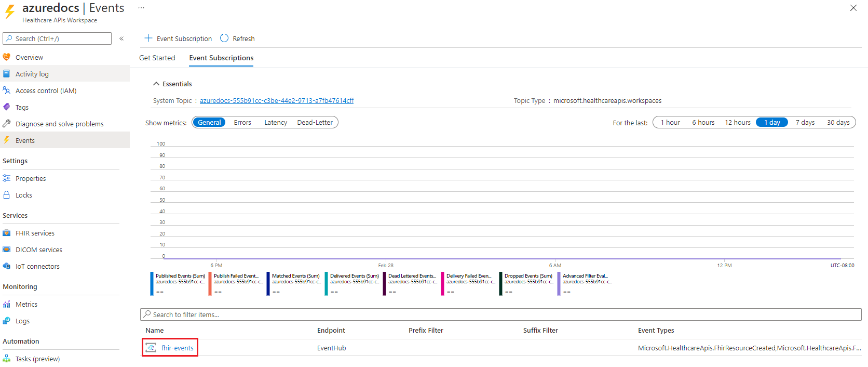The width and height of the screenshot is (868, 367).
Task: Collapse the Essentials section chevron
Action: tap(156, 84)
